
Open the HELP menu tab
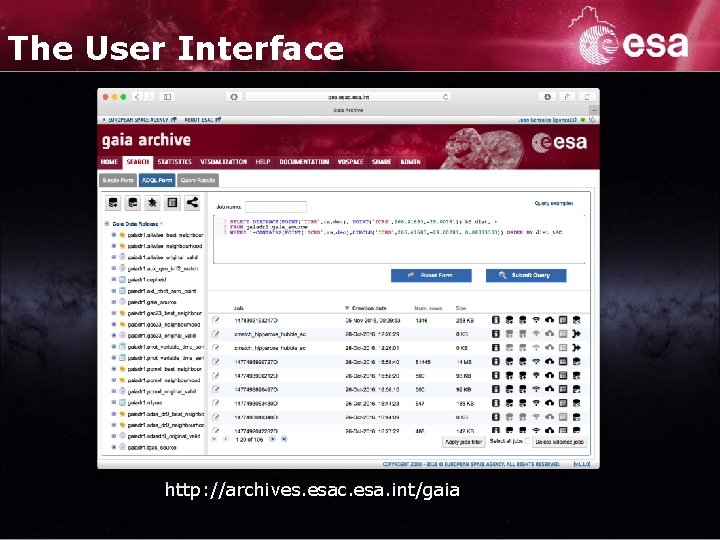(263, 162)
